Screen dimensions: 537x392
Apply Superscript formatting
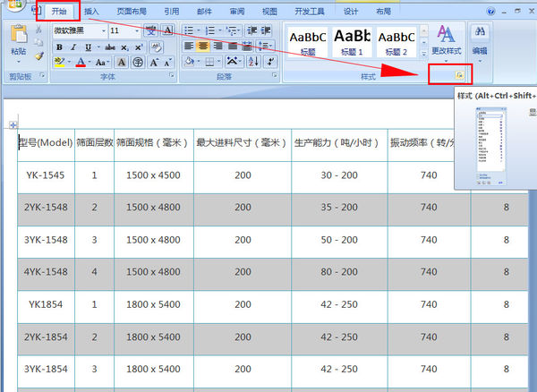click(139, 47)
